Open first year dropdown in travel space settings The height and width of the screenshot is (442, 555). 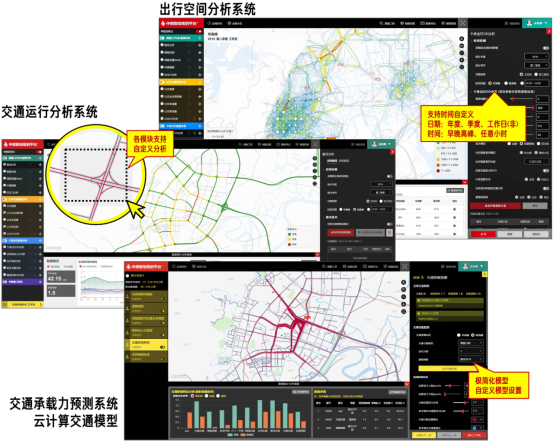(x=536, y=56)
